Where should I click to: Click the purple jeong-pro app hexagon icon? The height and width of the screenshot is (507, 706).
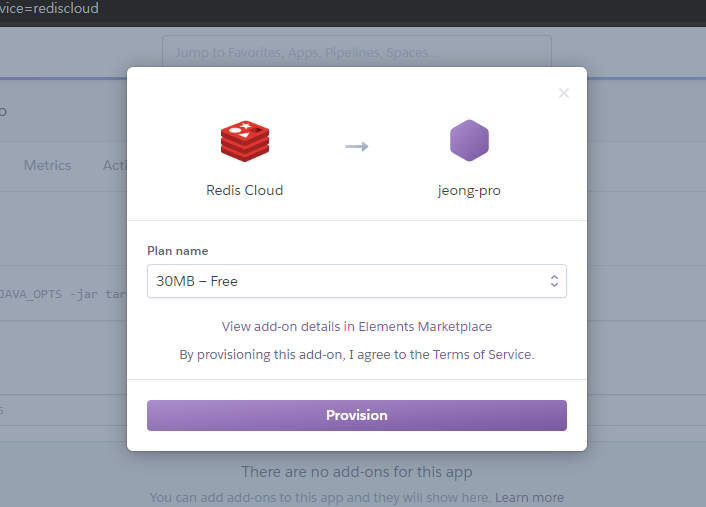click(469, 140)
